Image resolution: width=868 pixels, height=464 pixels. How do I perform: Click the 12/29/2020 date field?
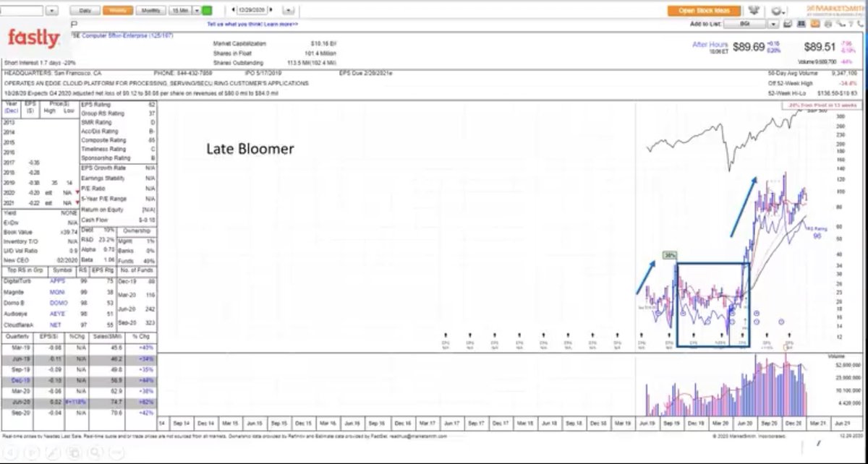253,11
